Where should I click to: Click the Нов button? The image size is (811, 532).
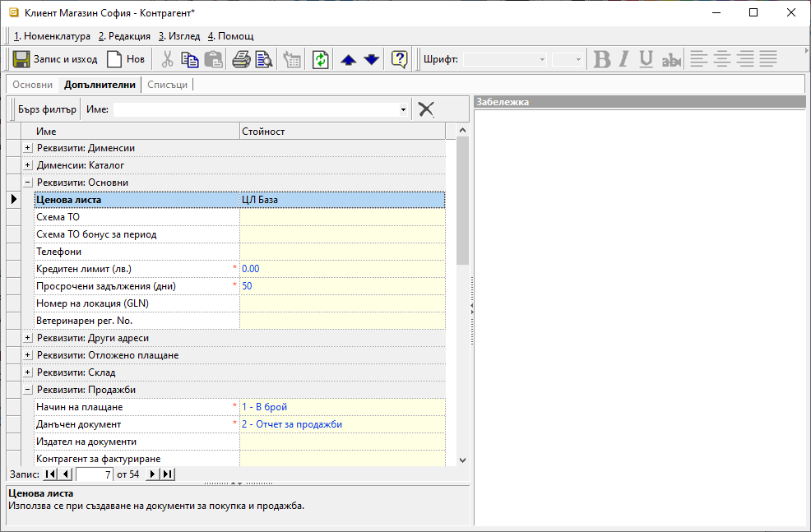tap(126, 59)
